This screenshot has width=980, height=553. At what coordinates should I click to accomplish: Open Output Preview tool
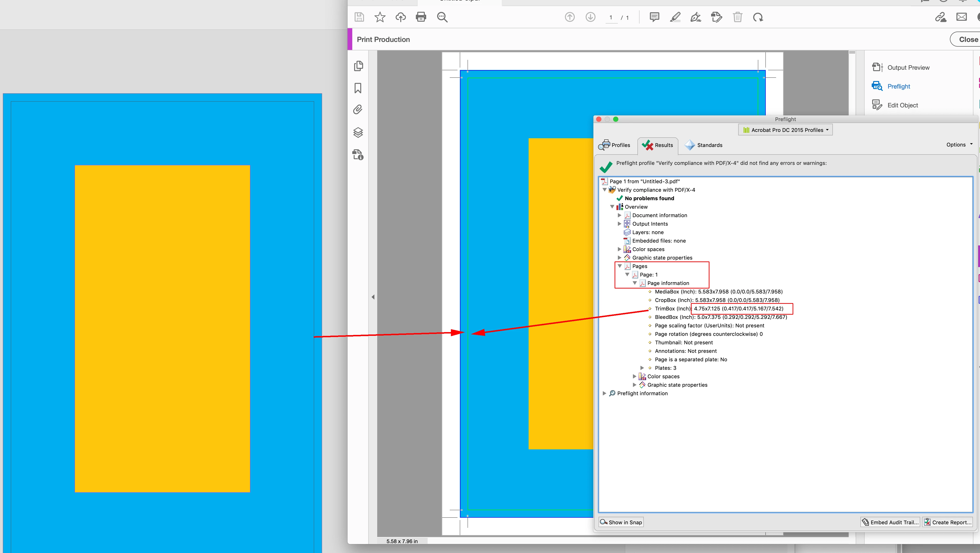[908, 67]
